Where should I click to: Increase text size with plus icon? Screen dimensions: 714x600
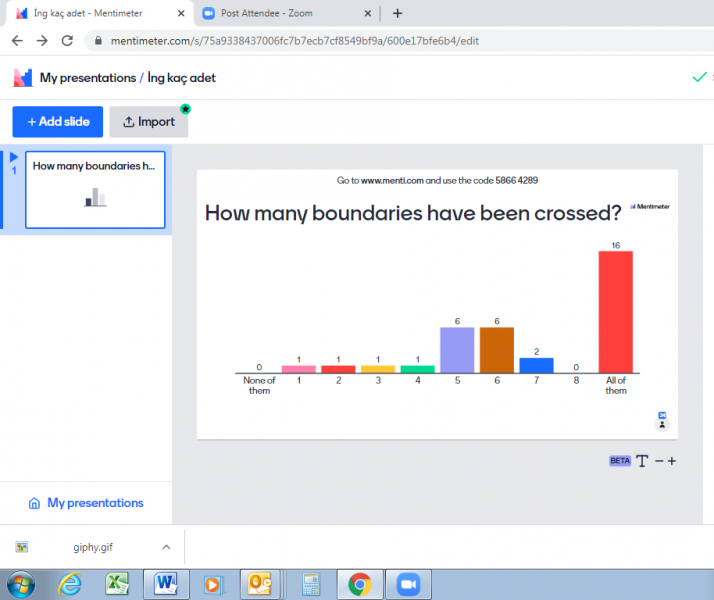[x=672, y=461]
